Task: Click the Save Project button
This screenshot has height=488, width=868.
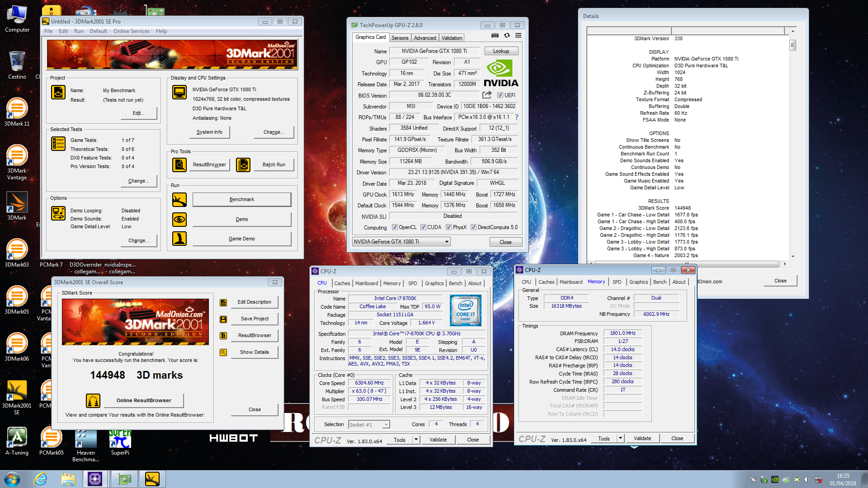Action: click(x=255, y=319)
